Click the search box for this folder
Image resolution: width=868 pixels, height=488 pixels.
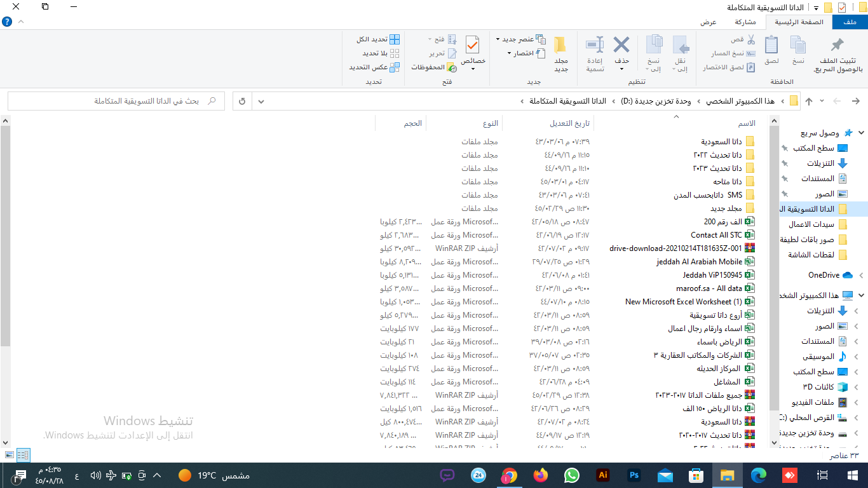[114, 101]
